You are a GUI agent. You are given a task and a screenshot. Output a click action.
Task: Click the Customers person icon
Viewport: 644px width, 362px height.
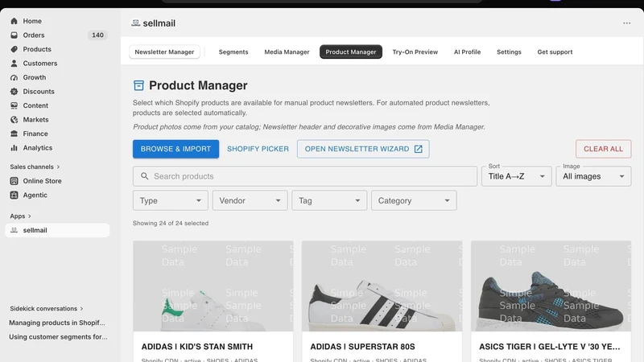pos(14,64)
